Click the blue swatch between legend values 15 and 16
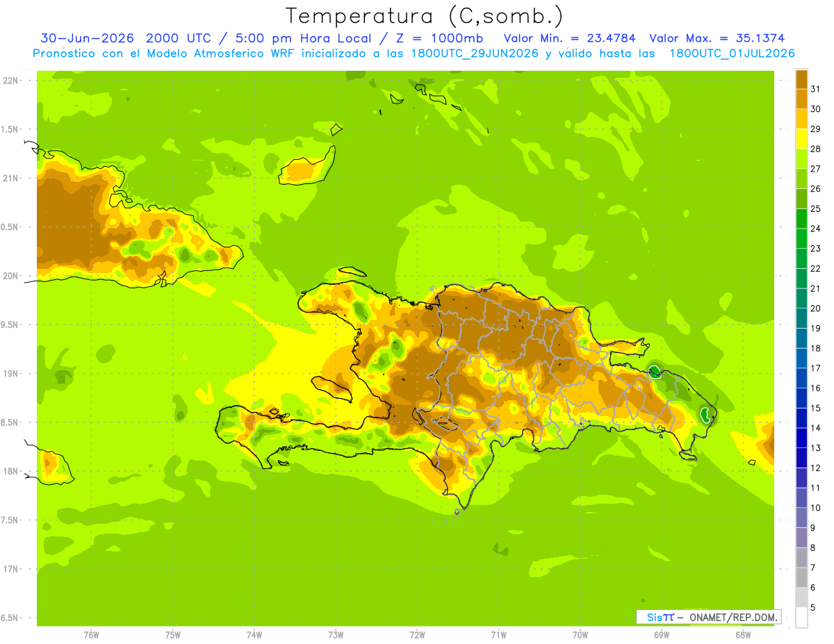 [801, 397]
